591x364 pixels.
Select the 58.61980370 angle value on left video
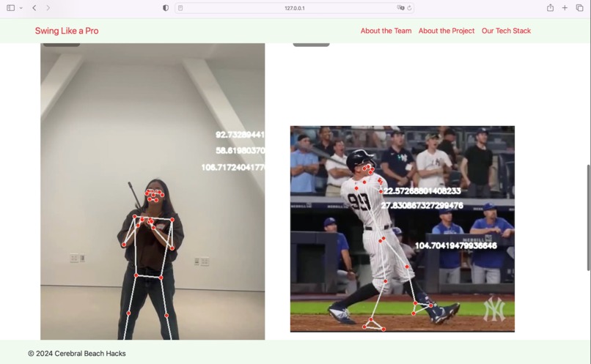pos(240,151)
